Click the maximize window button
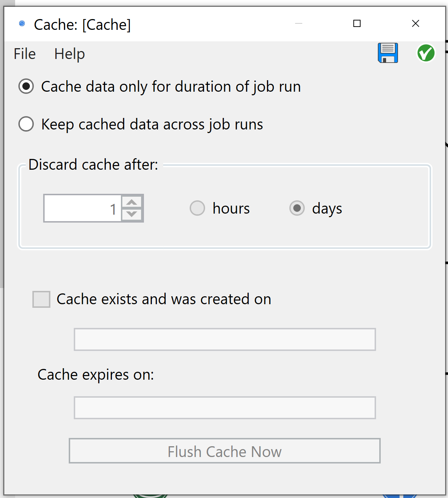448x498 pixels. (357, 23)
